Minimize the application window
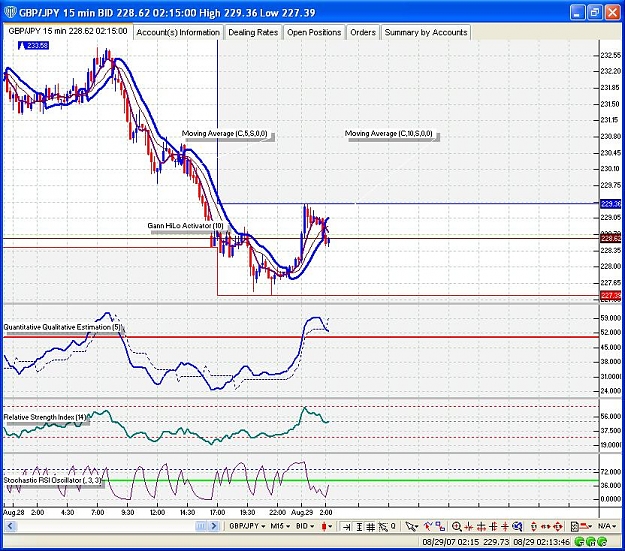625x551 pixels. (x=577, y=12)
